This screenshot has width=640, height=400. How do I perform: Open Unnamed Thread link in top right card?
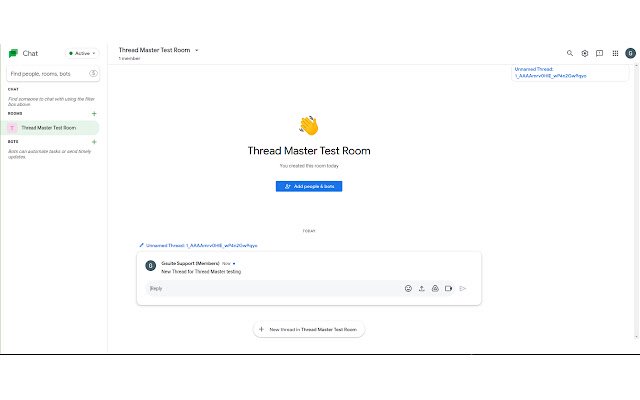coord(551,72)
